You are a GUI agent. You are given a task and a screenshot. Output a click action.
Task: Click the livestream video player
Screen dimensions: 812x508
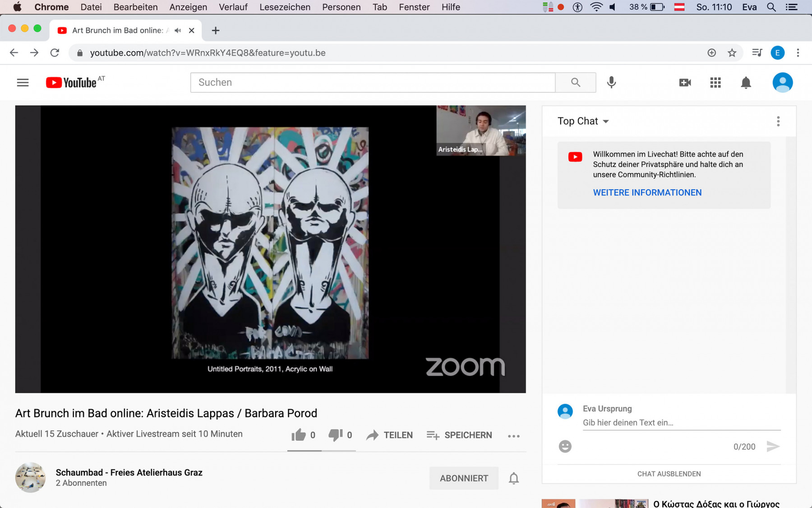pos(270,249)
